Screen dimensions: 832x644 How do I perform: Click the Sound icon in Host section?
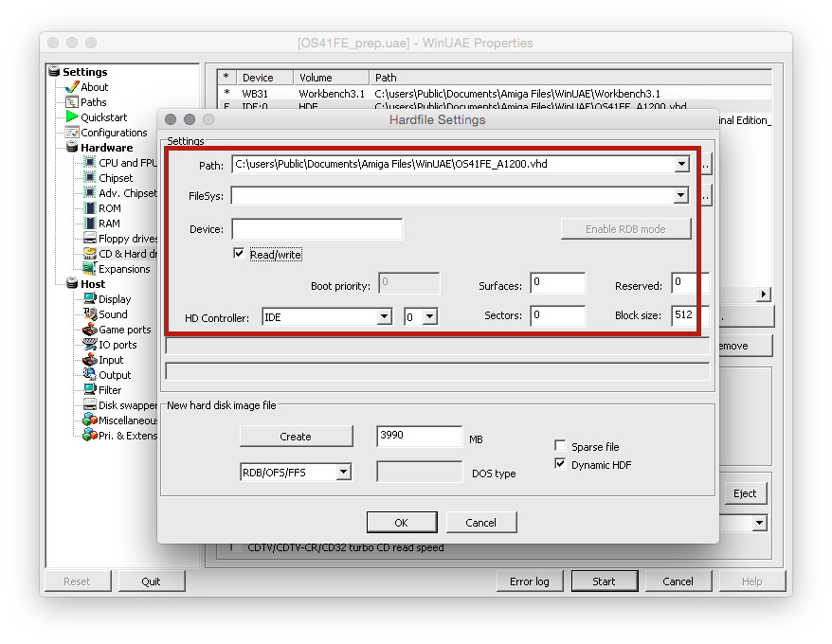[x=90, y=314]
